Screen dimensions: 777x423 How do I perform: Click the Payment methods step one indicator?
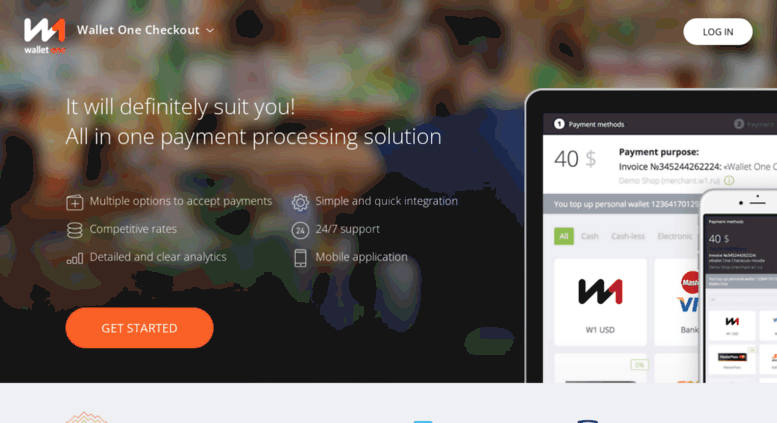pyautogui.click(x=559, y=124)
